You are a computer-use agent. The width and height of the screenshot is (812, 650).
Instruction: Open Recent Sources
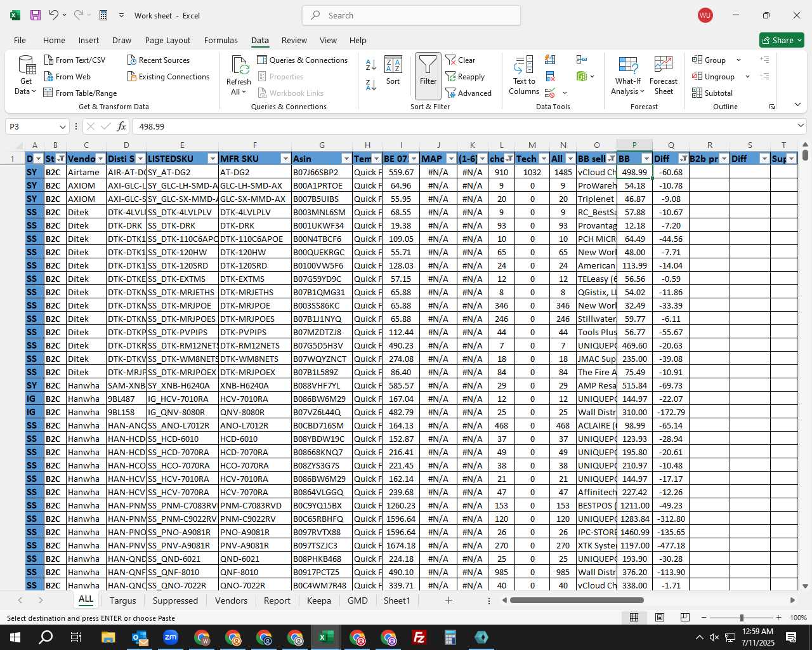(159, 60)
